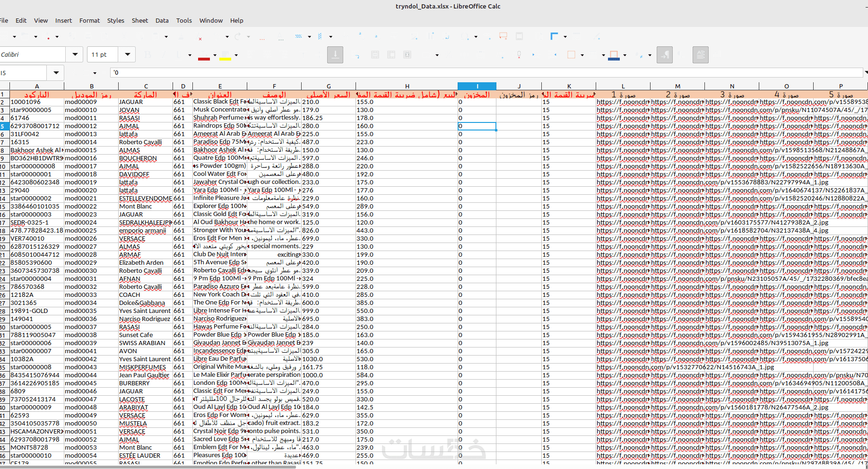The height and width of the screenshot is (469, 868).
Task: Click the Print icon in toolbar
Action: click(x=88, y=36)
